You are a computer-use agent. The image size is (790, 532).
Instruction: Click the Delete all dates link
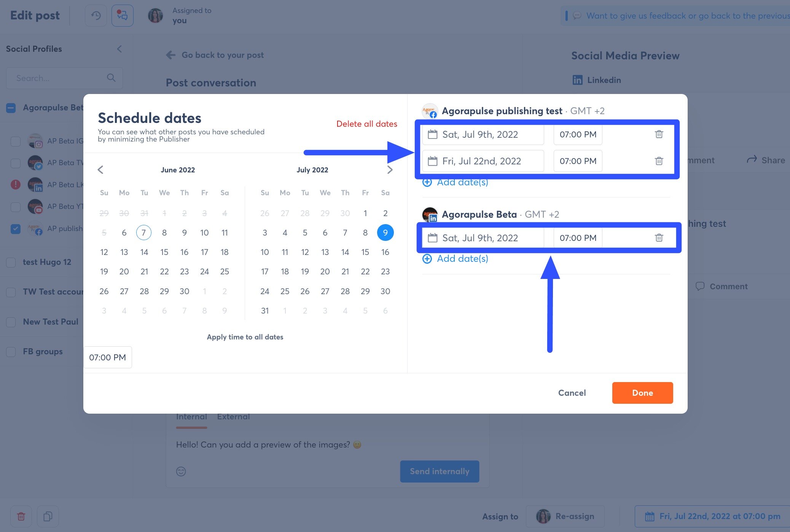(x=366, y=124)
